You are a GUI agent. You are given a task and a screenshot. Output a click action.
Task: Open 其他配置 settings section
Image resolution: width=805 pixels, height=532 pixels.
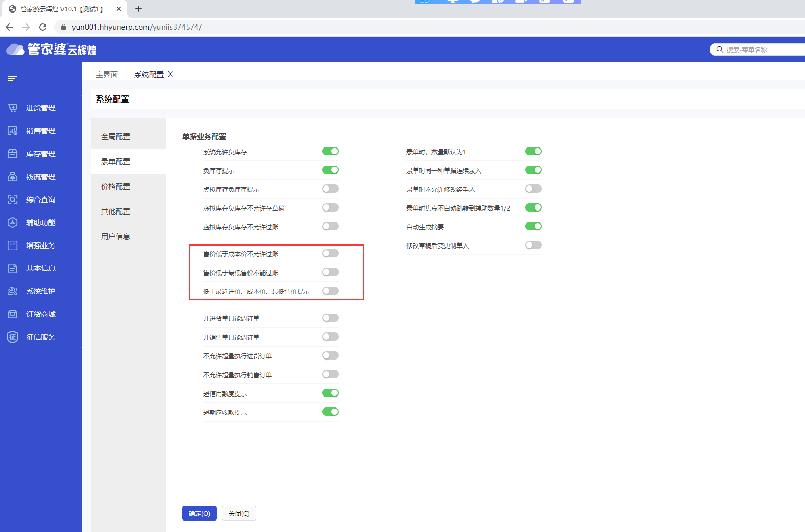tap(128, 212)
